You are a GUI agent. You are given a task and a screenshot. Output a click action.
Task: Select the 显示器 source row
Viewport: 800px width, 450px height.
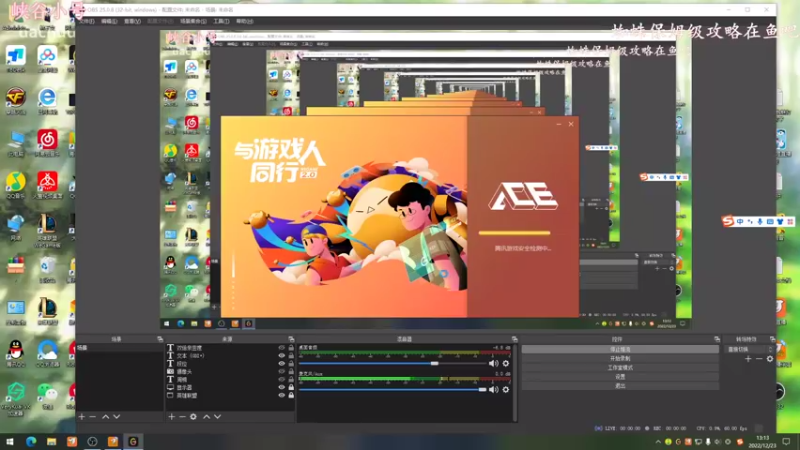click(x=231, y=387)
